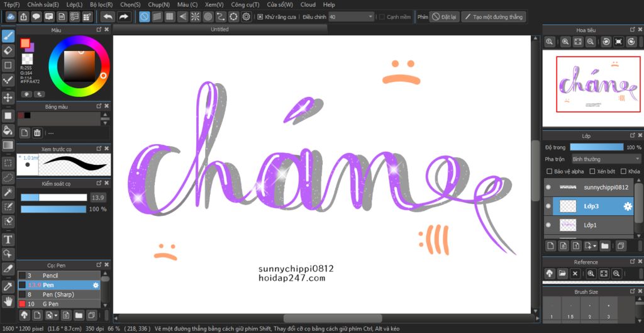644x333 pixels.
Task: Click the brush size slider showing 13.9
Action: coord(54,198)
